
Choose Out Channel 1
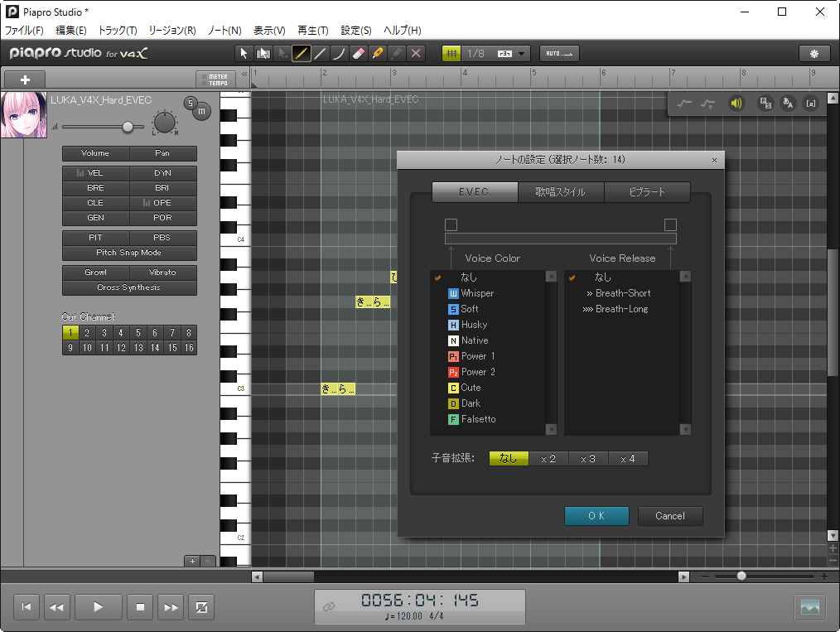[x=70, y=333]
